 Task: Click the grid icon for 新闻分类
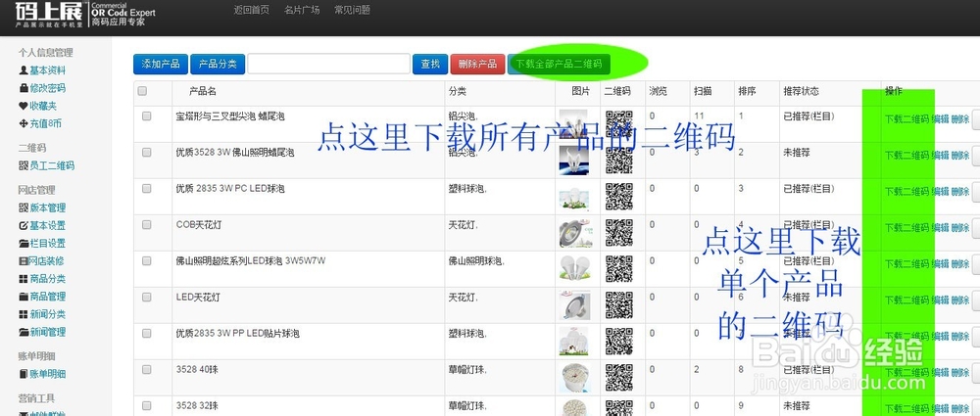24,314
